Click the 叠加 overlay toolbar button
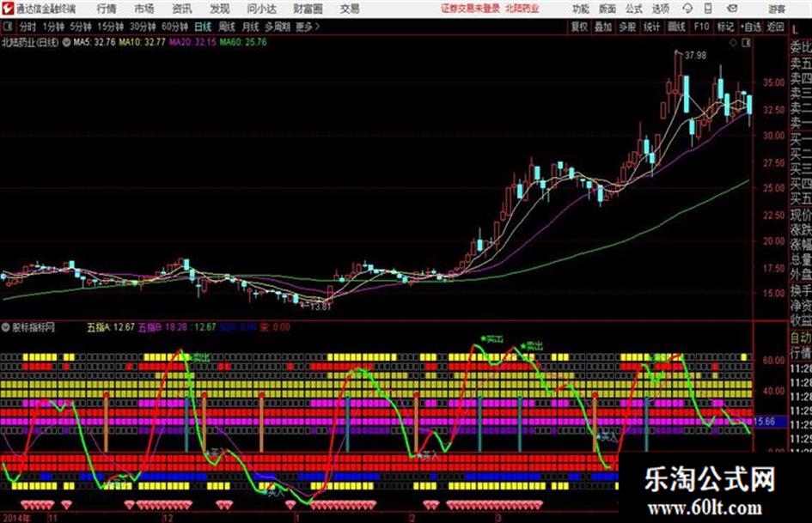 pyautogui.click(x=603, y=27)
